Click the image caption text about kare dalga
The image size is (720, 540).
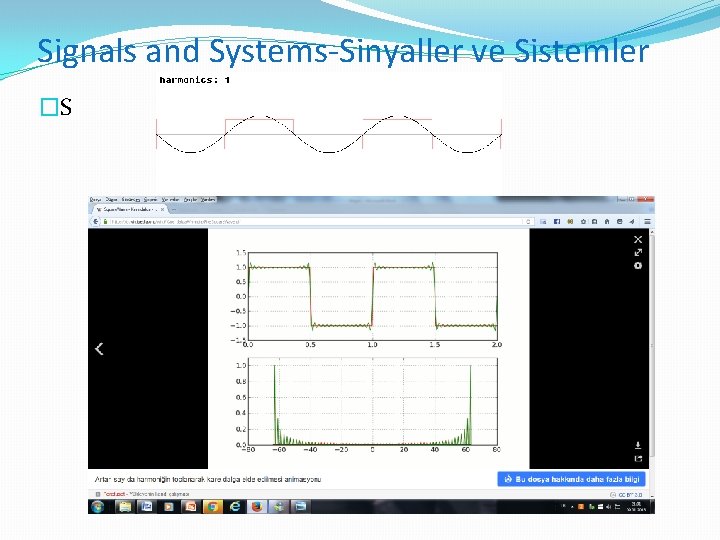tap(208, 479)
